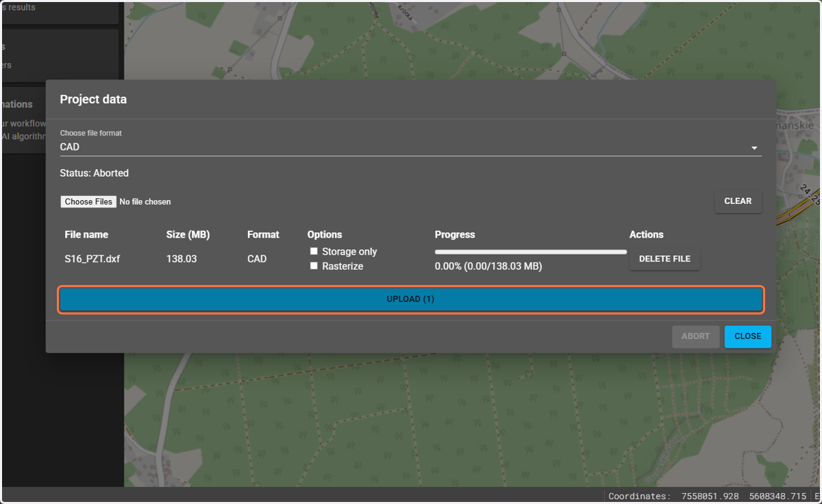Screen dimensions: 822x504
Task: Enable Storage only checkbox
Action: [x=314, y=251]
